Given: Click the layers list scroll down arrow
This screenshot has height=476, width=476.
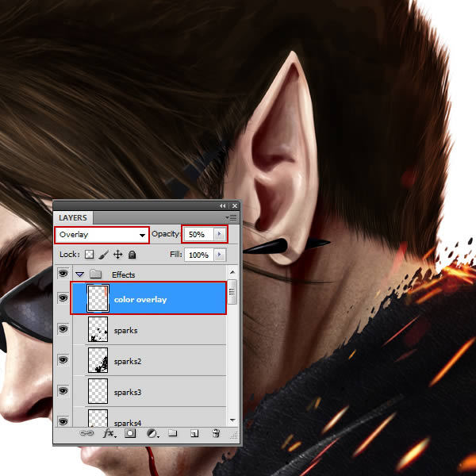Looking at the screenshot, I should tap(232, 420).
